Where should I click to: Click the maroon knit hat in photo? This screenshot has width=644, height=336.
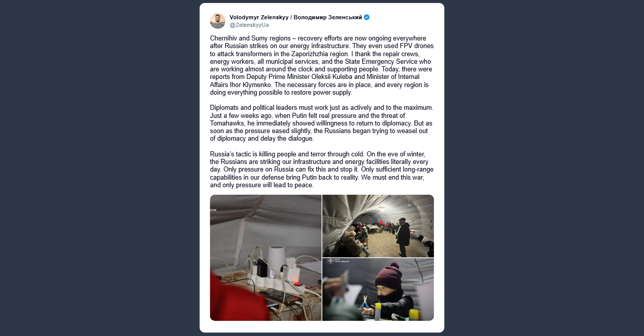(389, 276)
